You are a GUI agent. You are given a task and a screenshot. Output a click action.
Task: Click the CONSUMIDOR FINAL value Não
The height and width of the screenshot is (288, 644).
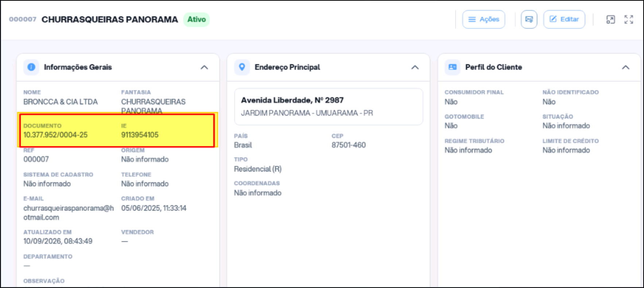click(451, 102)
